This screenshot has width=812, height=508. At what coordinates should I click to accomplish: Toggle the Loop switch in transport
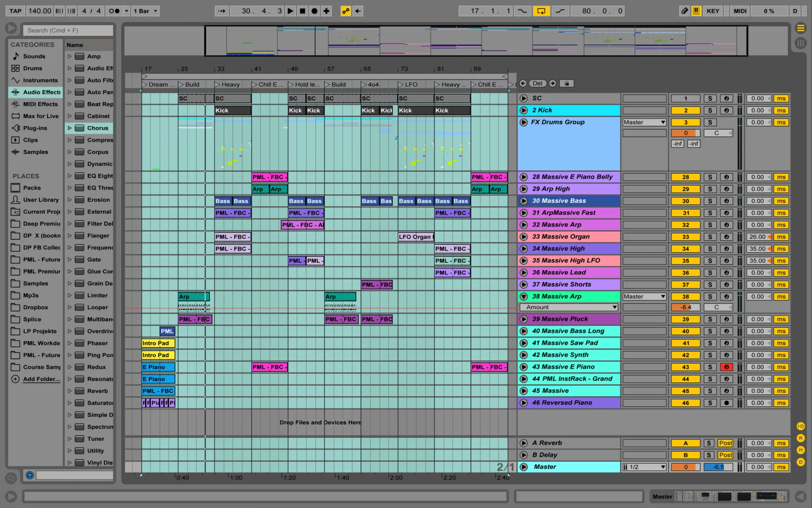(x=541, y=11)
